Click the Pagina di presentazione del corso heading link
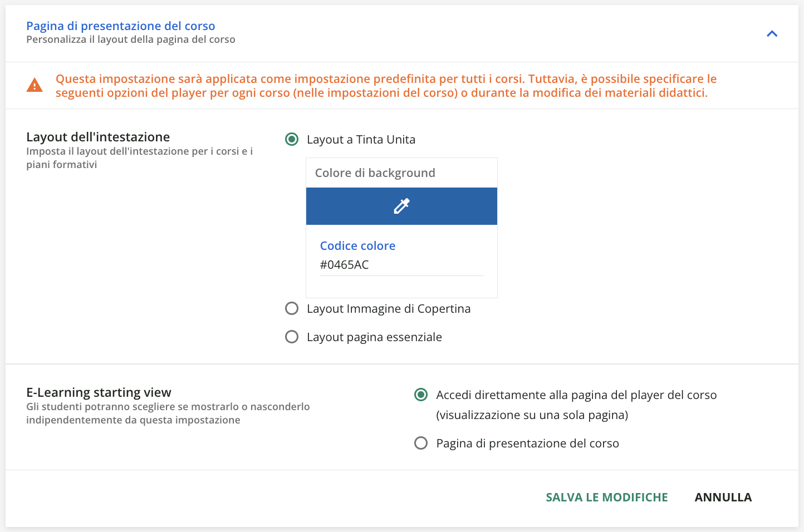804x532 pixels. coord(120,26)
